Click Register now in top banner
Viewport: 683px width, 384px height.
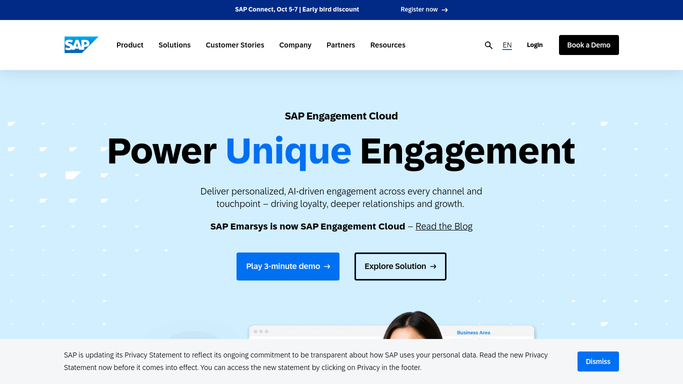[x=424, y=10]
